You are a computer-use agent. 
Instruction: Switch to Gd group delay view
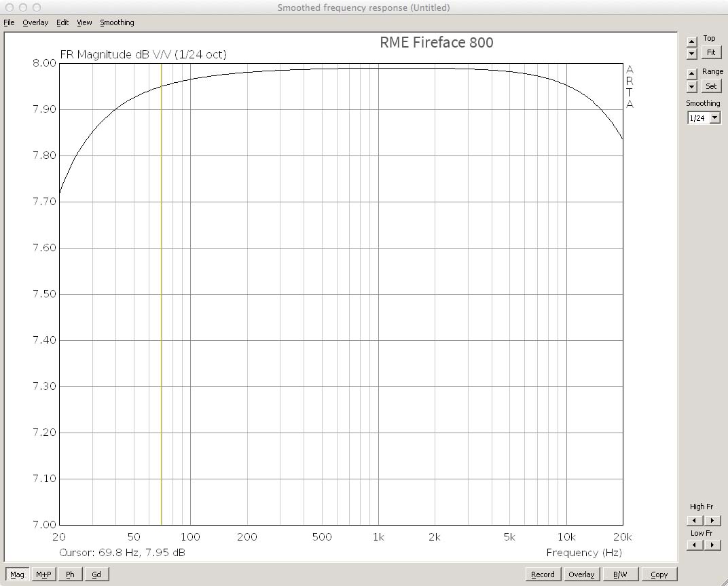(x=96, y=574)
